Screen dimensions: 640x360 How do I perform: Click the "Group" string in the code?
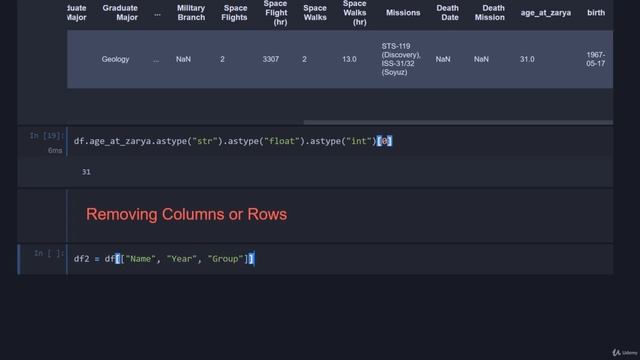tap(225, 259)
